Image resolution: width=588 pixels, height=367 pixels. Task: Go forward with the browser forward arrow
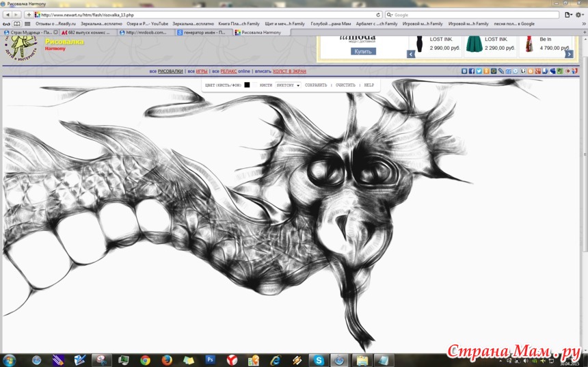(x=16, y=14)
